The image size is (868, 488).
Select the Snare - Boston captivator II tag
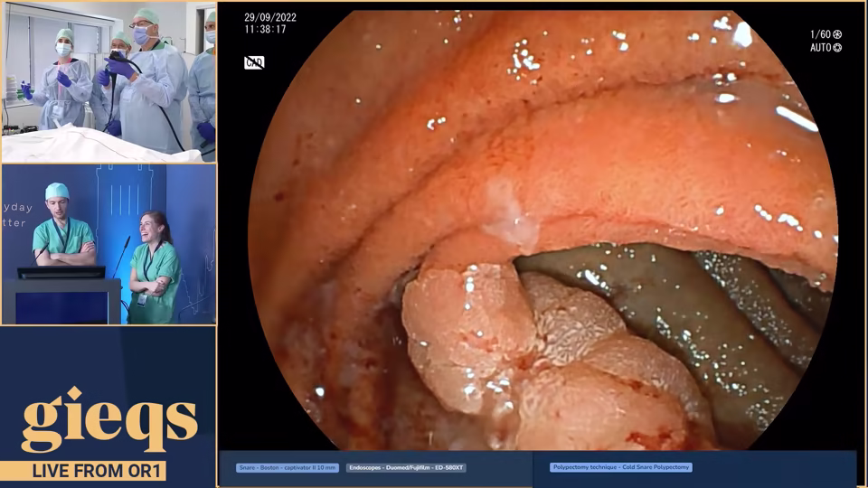pos(288,467)
